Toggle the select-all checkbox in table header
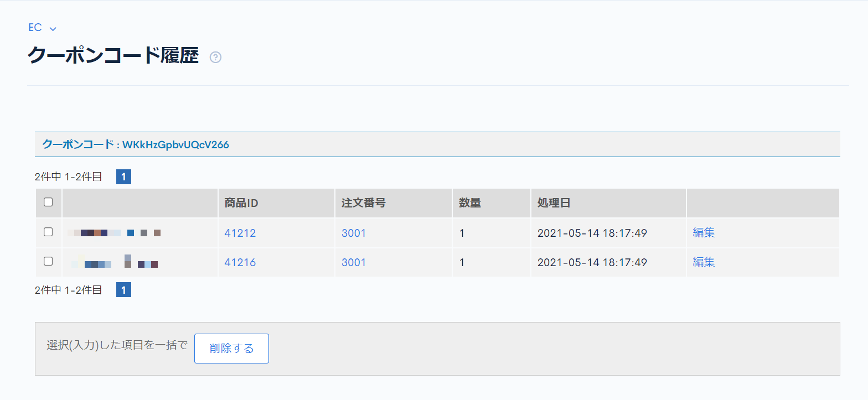The width and height of the screenshot is (868, 400). point(48,202)
